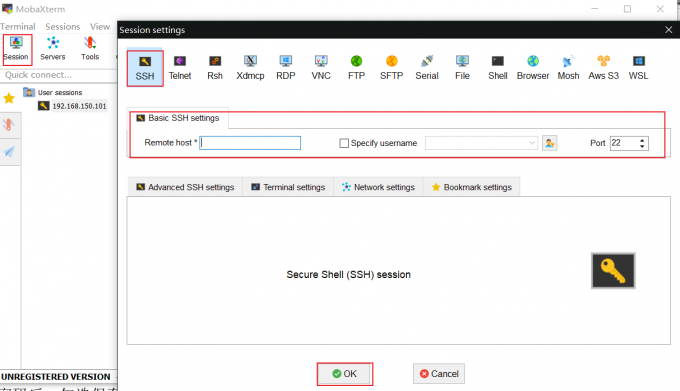680x391 pixels.
Task: Open the Sessions menu
Action: click(63, 26)
